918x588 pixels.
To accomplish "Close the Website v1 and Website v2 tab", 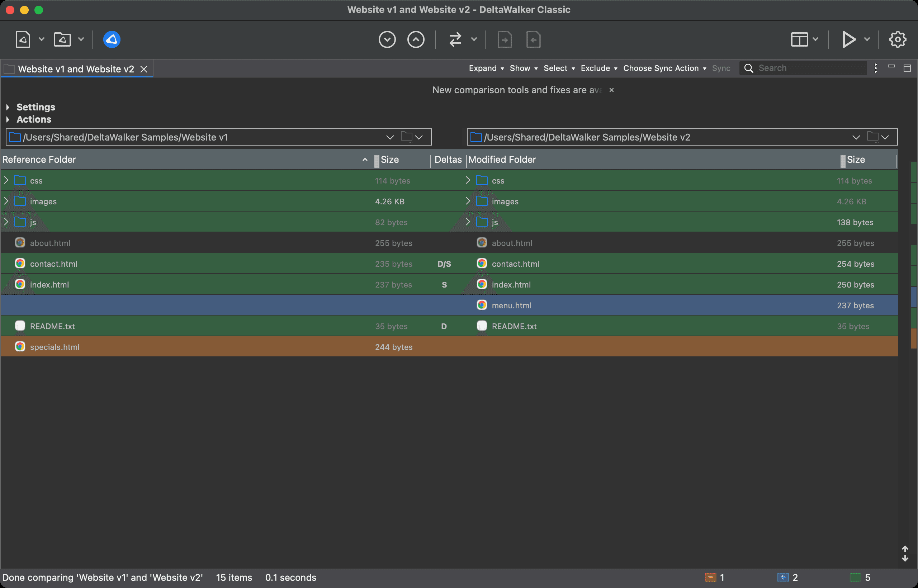I will tap(144, 69).
